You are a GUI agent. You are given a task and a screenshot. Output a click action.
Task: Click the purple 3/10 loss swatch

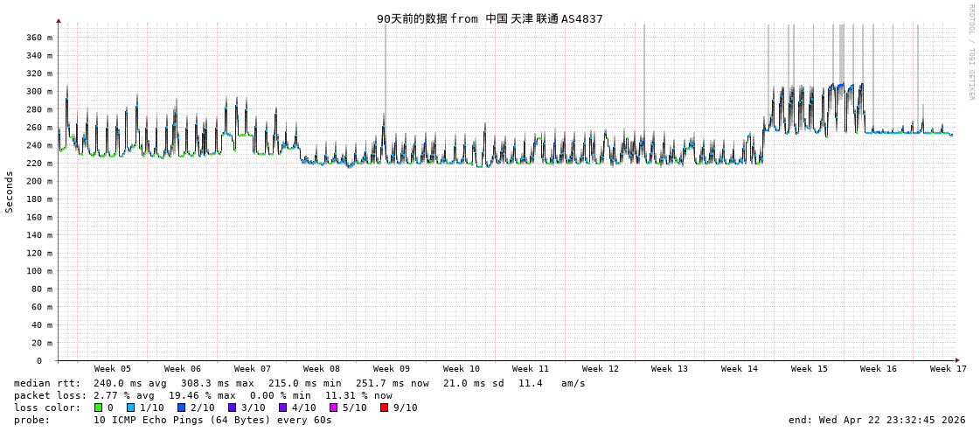point(232,408)
